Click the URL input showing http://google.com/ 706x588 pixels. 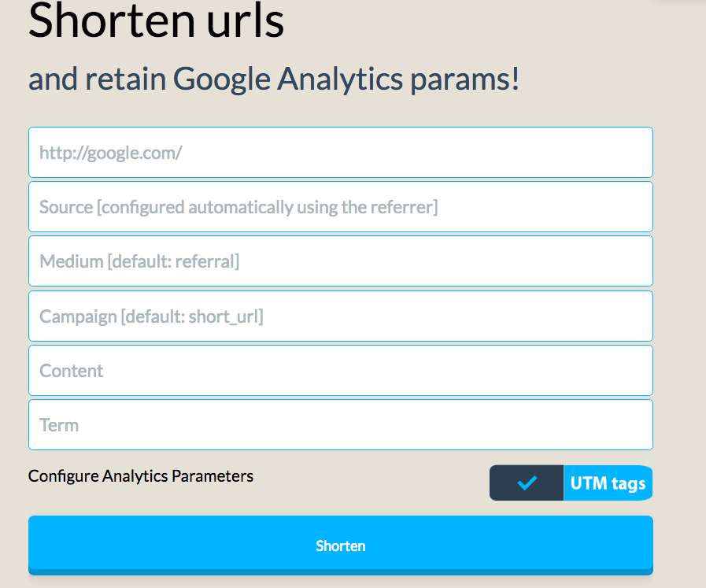click(340, 152)
